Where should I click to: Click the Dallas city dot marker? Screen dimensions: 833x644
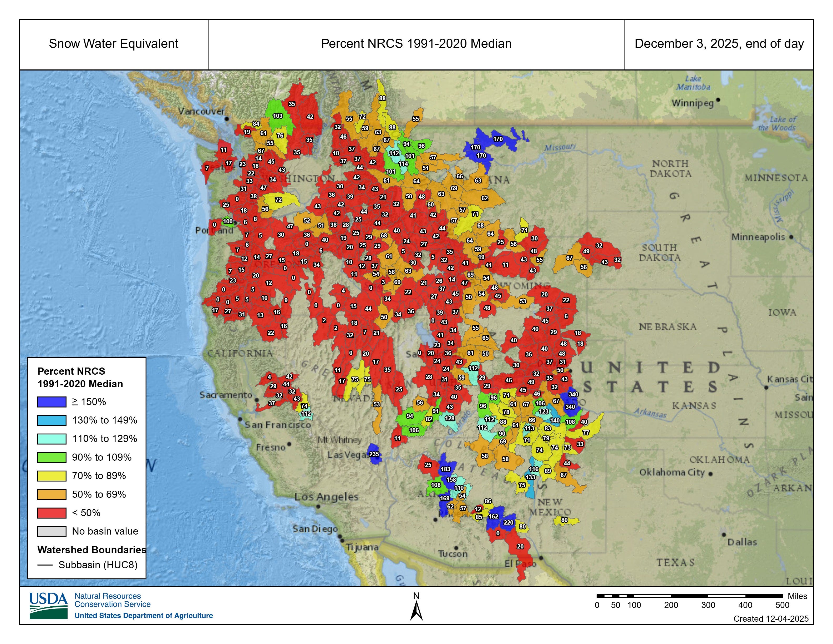pos(724,535)
